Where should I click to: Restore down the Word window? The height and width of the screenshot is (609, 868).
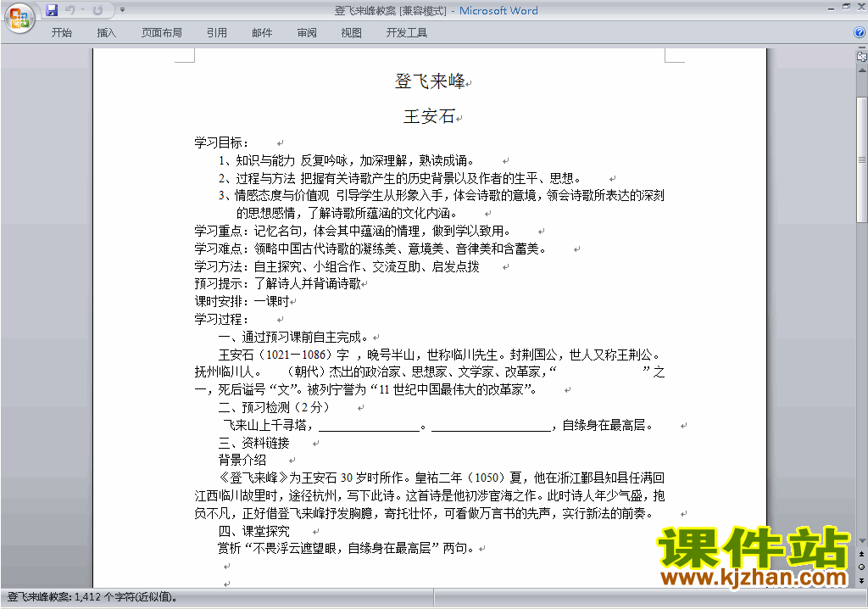click(x=847, y=7)
